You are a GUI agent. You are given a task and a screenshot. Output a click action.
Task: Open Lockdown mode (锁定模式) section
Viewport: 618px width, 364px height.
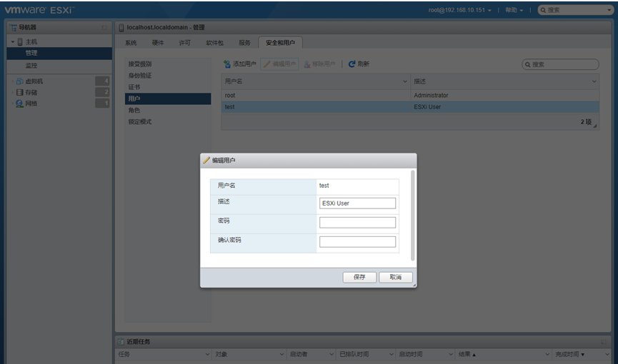click(x=168, y=122)
